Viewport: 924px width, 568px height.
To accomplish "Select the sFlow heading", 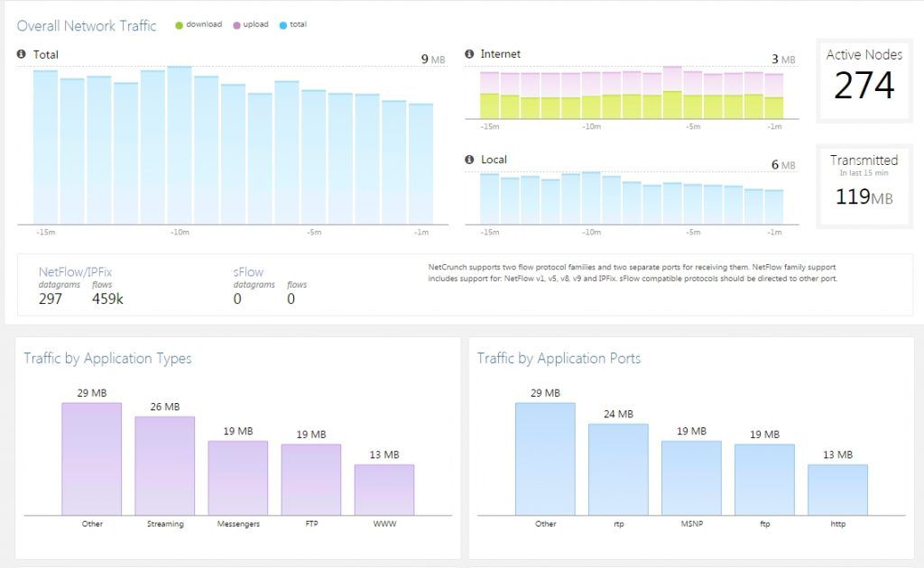I will click(248, 272).
